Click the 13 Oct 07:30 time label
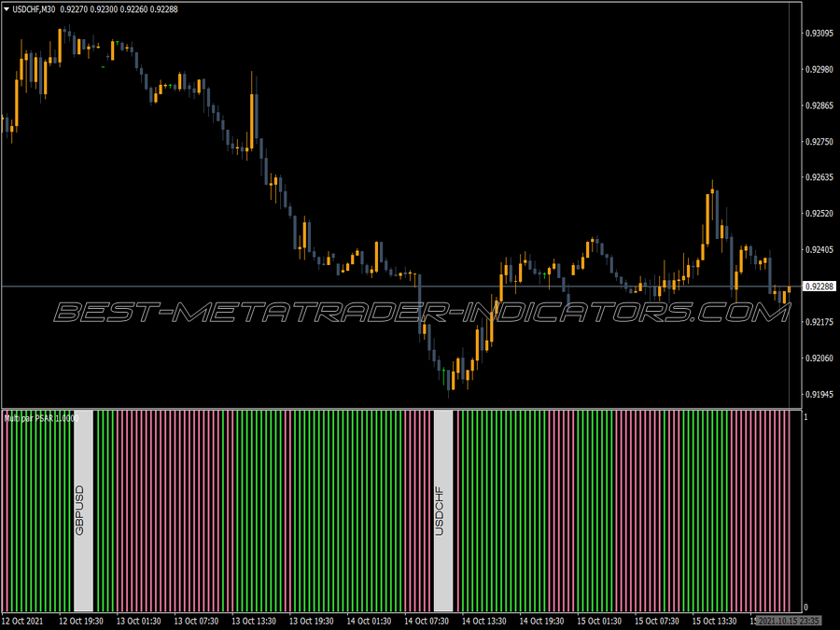The height and width of the screenshot is (630, 840). point(196,621)
